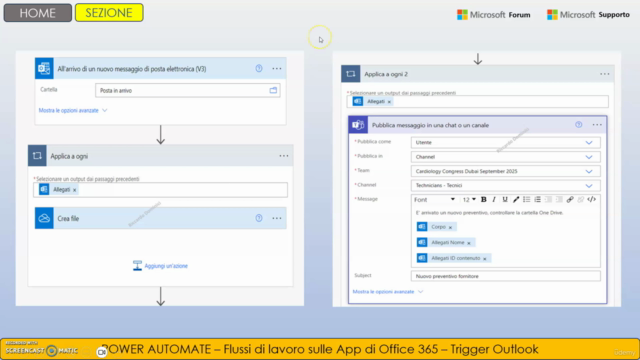
Task: Click Allegati Nome dynamic content token
Action: (x=445, y=242)
